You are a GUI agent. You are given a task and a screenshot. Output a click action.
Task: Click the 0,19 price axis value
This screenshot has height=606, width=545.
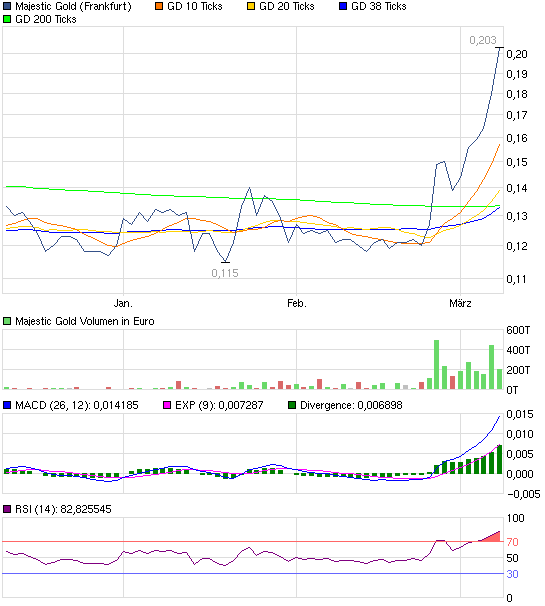[517, 74]
